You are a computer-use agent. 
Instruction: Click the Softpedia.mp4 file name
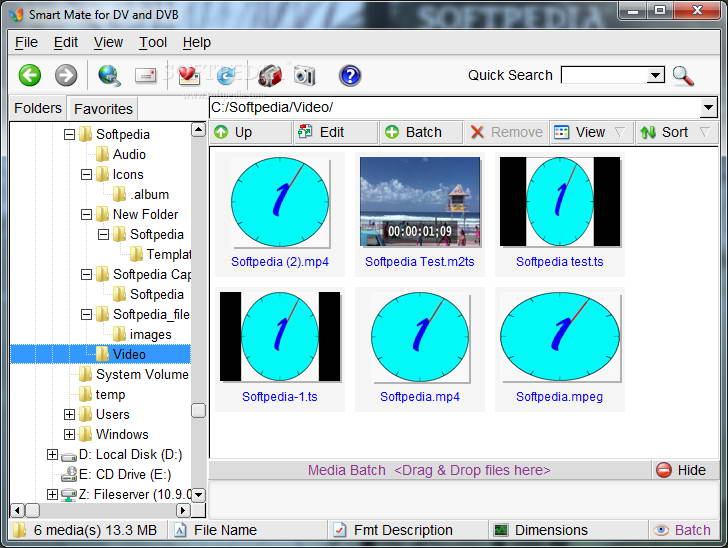tap(420, 397)
